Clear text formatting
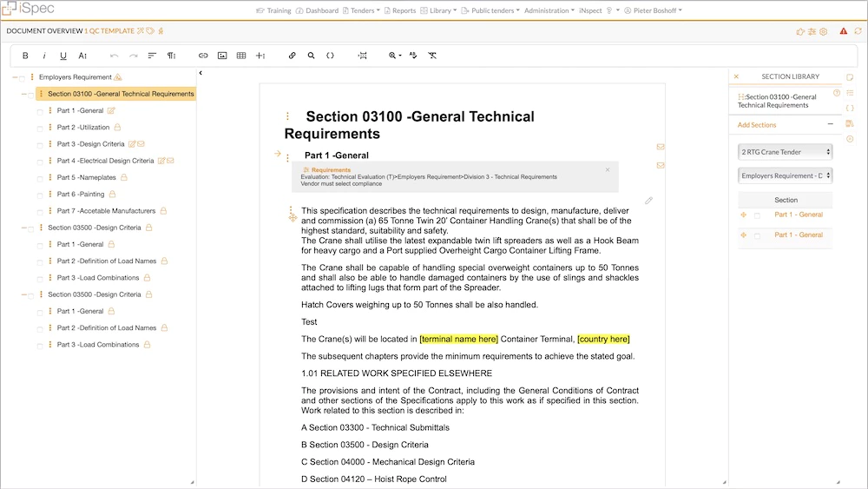This screenshot has width=868, height=489. (432, 56)
